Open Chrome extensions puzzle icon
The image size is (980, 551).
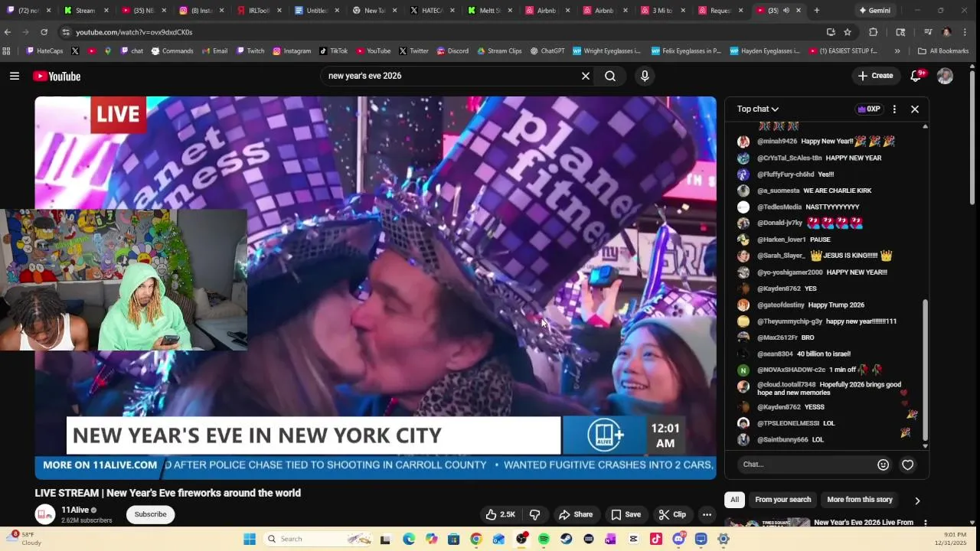(873, 32)
